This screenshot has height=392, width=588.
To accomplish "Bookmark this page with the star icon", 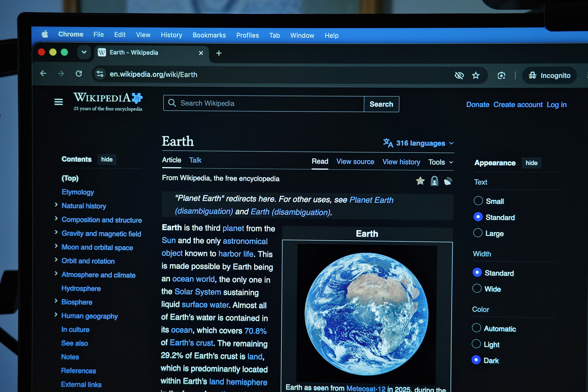I will click(x=476, y=75).
